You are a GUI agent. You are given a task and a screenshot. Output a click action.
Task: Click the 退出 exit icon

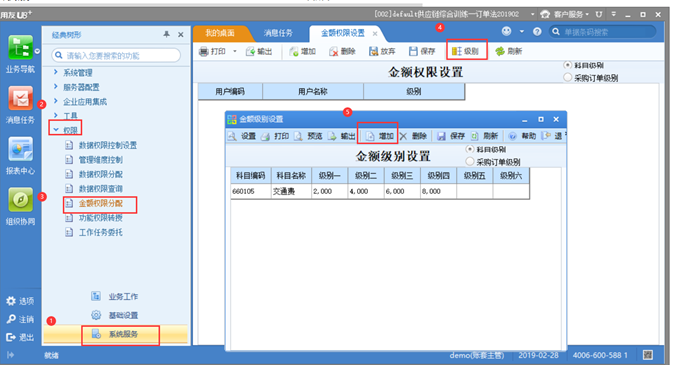(11, 338)
